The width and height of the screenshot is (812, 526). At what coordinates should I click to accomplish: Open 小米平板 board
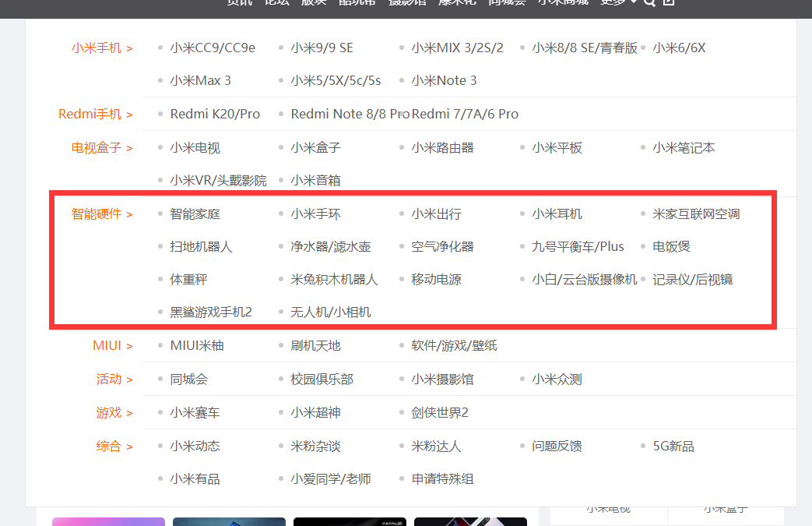point(557,148)
